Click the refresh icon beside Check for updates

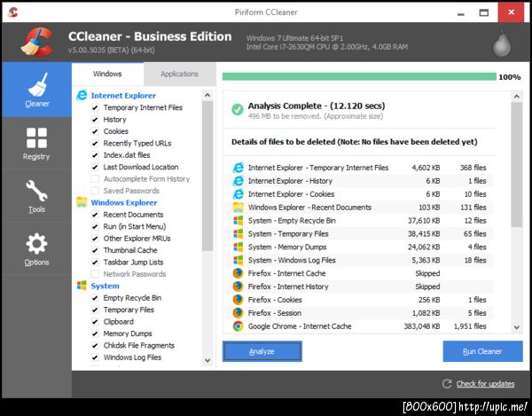click(447, 384)
